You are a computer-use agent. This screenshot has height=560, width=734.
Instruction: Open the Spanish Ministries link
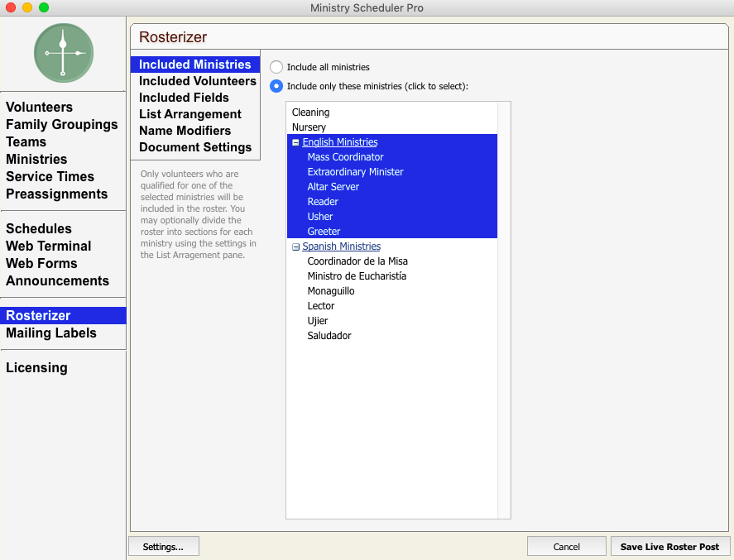341,246
